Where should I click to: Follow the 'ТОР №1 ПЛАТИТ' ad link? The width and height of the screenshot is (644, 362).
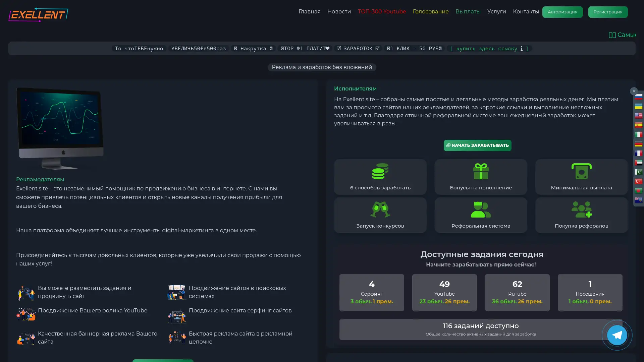pos(305,49)
